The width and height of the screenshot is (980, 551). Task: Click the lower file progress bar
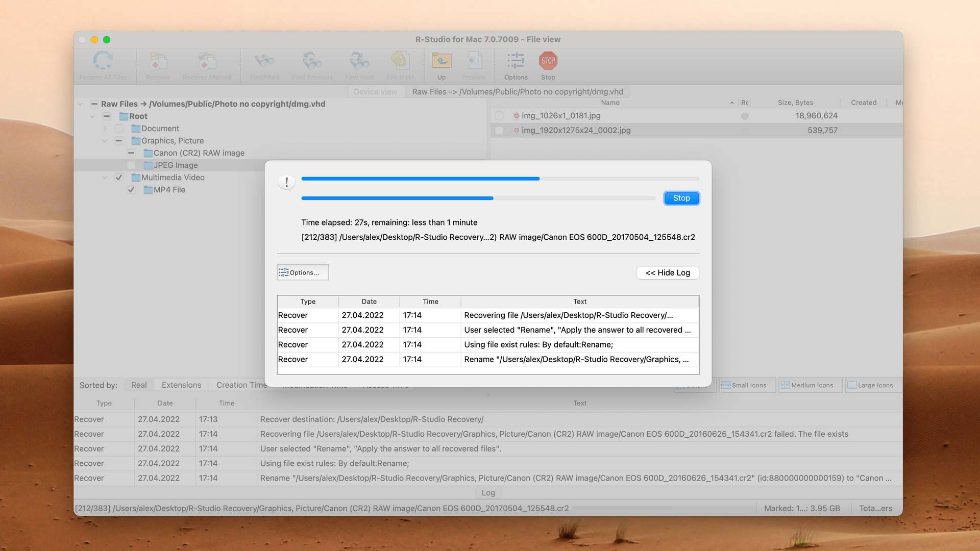coord(478,198)
